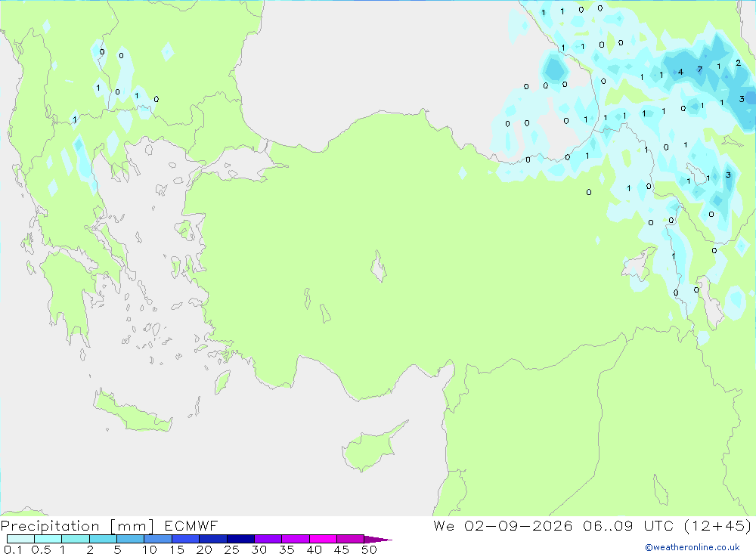The width and height of the screenshot is (756, 554).
Task: Select the 0.1–0.5 mm legend swatch
Action: pos(20,539)
